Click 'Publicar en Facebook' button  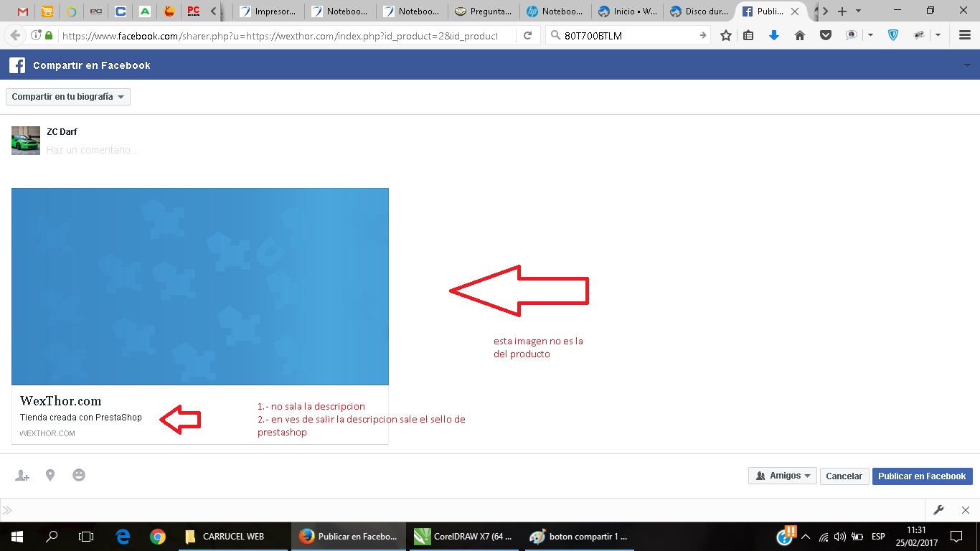(x=922, y=476)
